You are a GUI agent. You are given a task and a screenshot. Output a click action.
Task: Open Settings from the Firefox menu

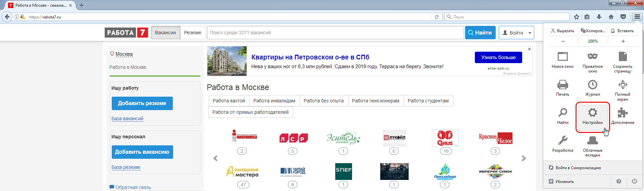pyautogui.click(x=592, y=116)
